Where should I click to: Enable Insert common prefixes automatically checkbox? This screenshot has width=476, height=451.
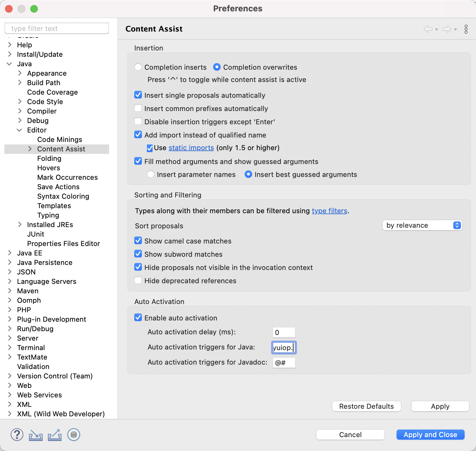point(138,108)
